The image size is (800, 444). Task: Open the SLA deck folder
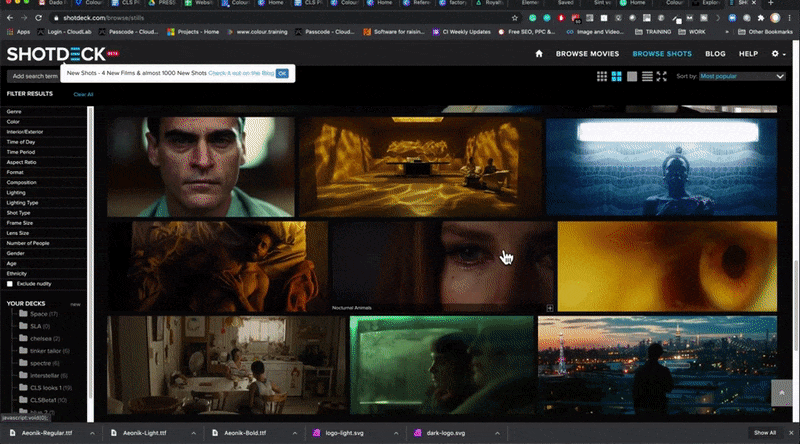pyautogui.click(x=35, y=326)
